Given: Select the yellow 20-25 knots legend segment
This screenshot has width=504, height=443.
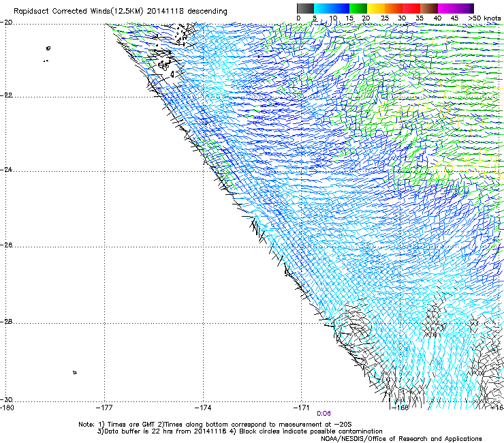Looking at the screenshot, I should pos(376,8).
